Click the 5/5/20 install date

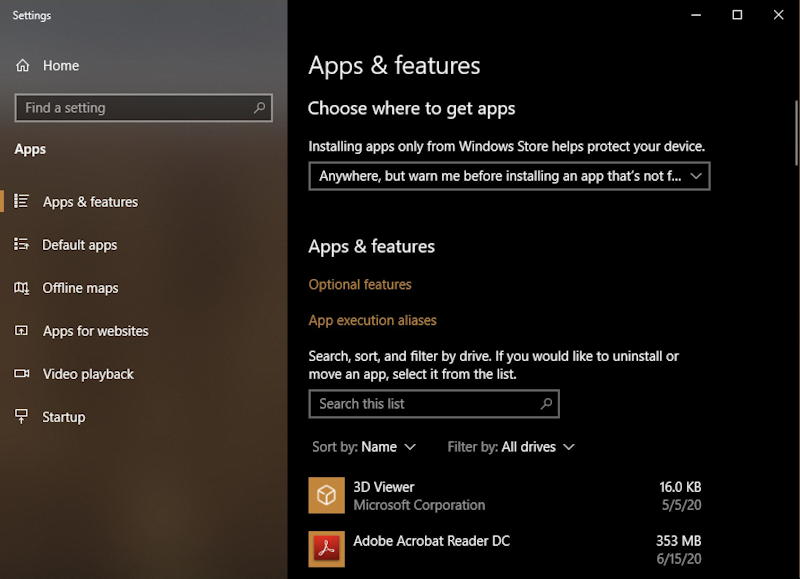tap(681, 505)
